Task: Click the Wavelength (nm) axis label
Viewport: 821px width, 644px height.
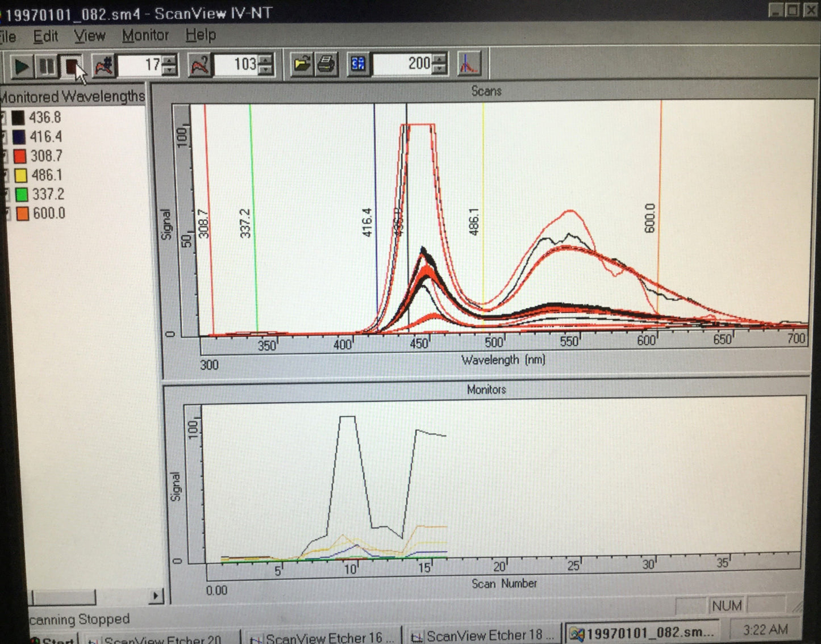Action: [x=503, y=360]
